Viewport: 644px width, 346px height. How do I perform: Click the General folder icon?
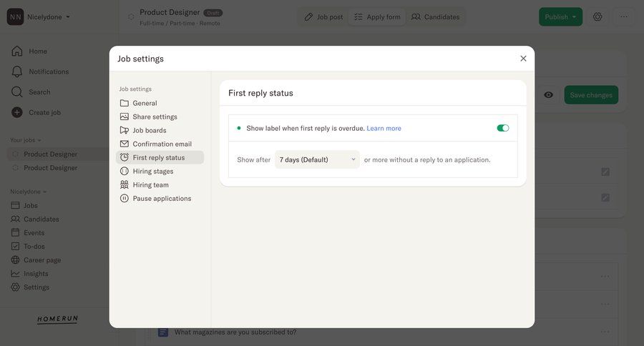click(124, 103)
